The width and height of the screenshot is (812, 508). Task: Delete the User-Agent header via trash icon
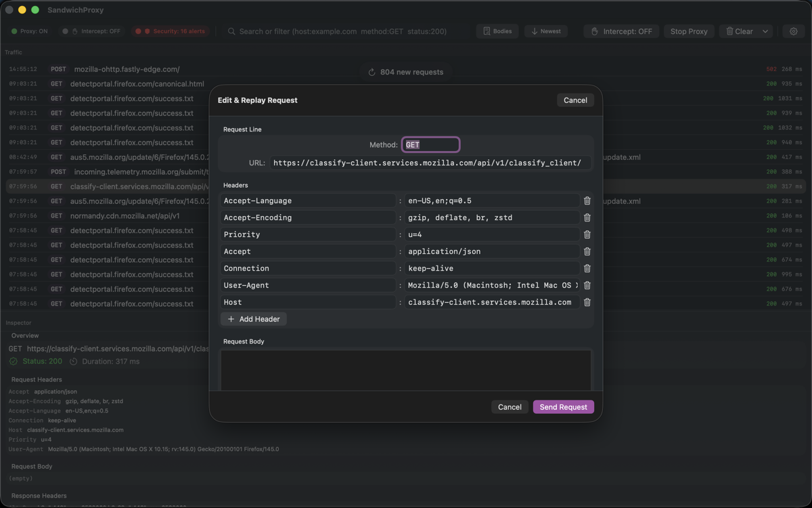(x=587, y=285)
